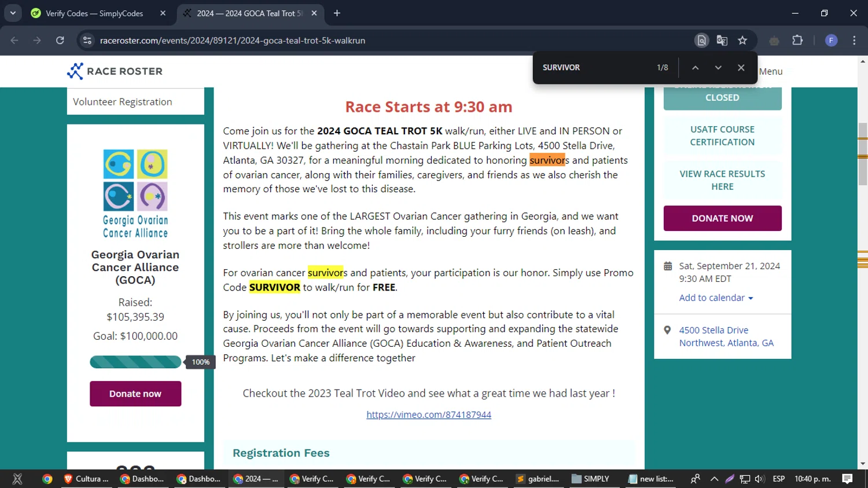Close the Verify Codes — SimplyCodes tab
Image resolution: width=868 pixels, height=488 pixels.
[163, 13]
